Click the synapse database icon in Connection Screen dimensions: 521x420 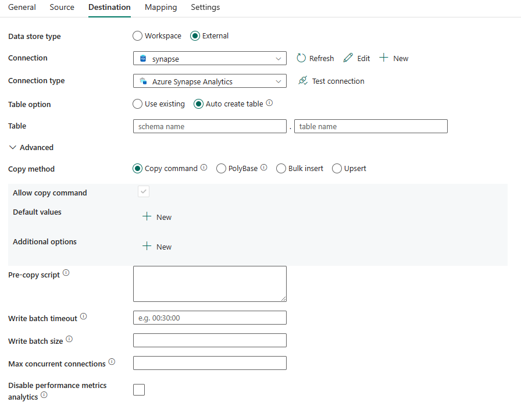[143, 59]
